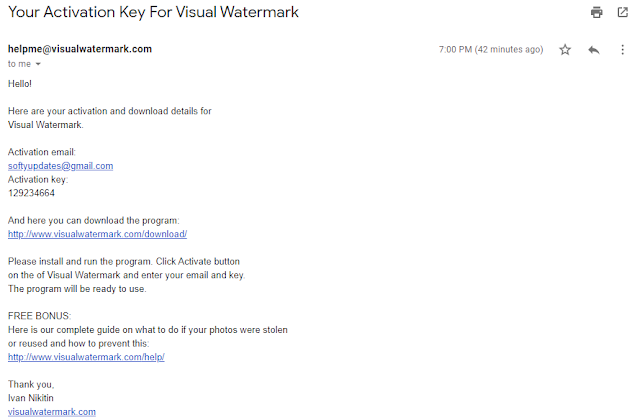The height and width of the screenshot is (420, 640).
Task: Open the visualwatermark.com/help/ guide link
Action: coord(86,357)
